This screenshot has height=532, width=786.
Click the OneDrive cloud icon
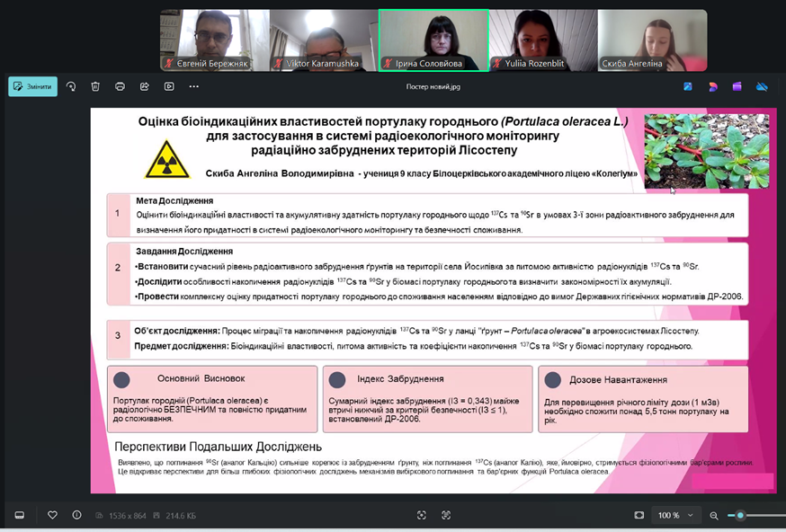[762, 86]
